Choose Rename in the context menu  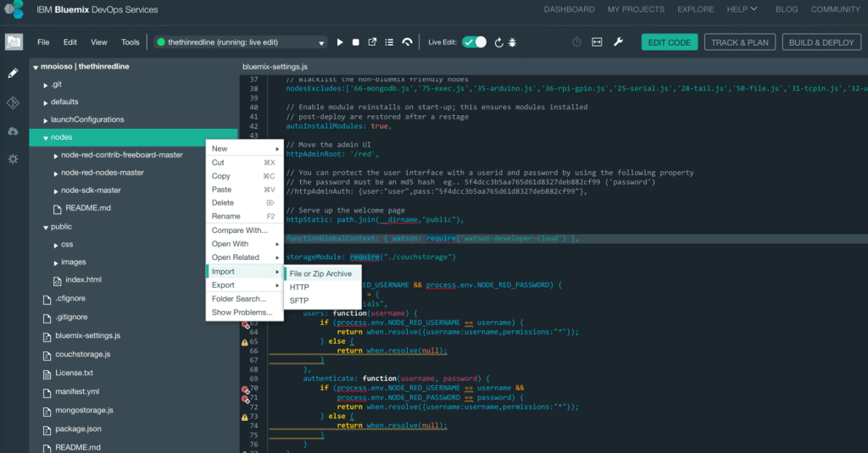pyautogui.click(x=245, y=216)
